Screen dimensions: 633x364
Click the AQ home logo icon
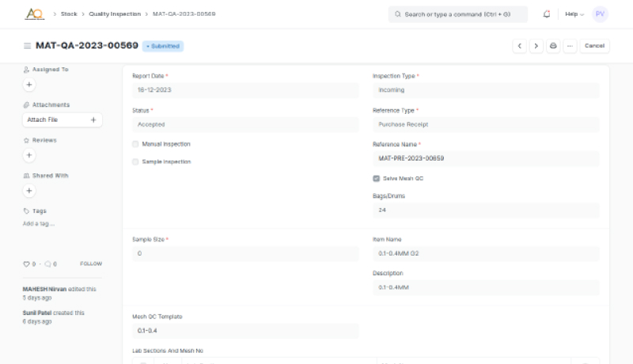click(x=34, y=14)
